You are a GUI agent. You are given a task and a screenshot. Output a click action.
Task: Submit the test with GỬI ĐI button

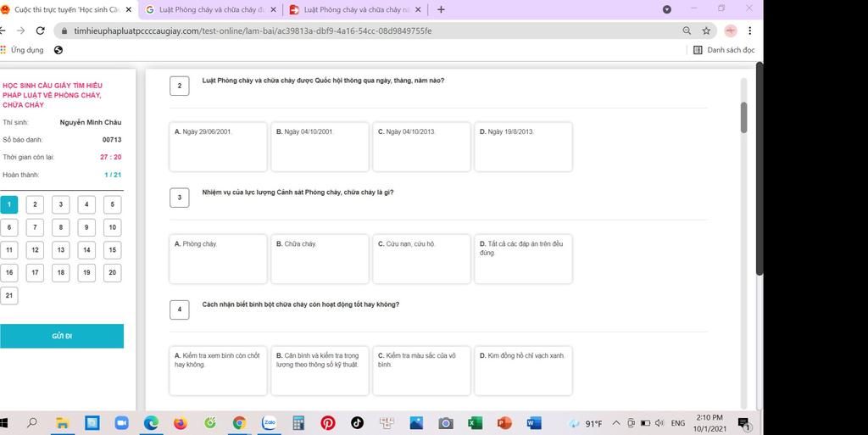click(61, 336)
